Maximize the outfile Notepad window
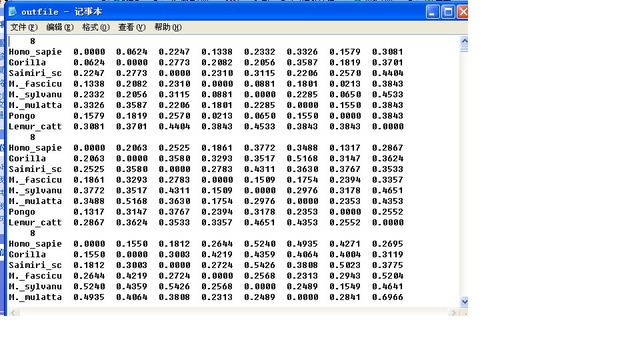Image resolution: width=640 pixels, height=360 pixels. coord(448,12)
